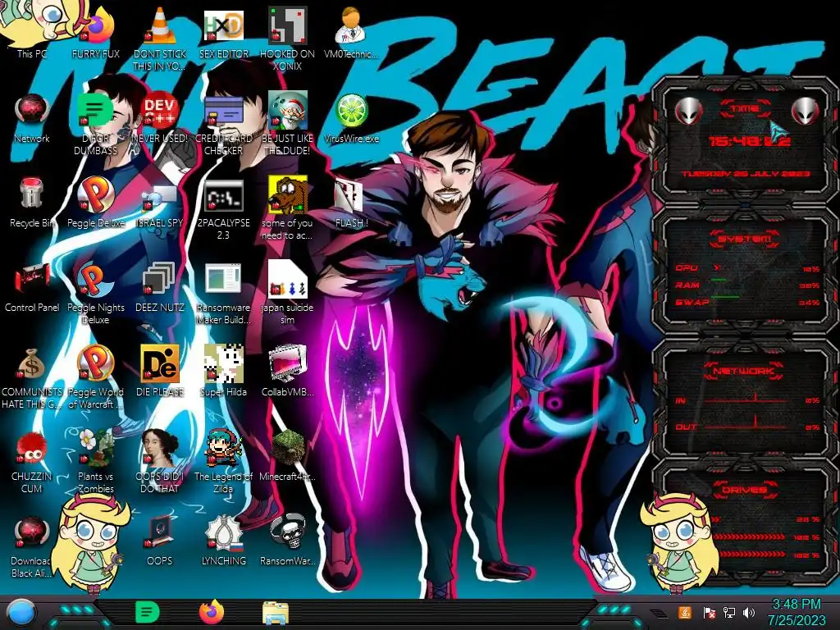This screenshot has height=630, width=840.
Task: Select the Ransomware Maker Build icon
Action: tap(223, 293)
